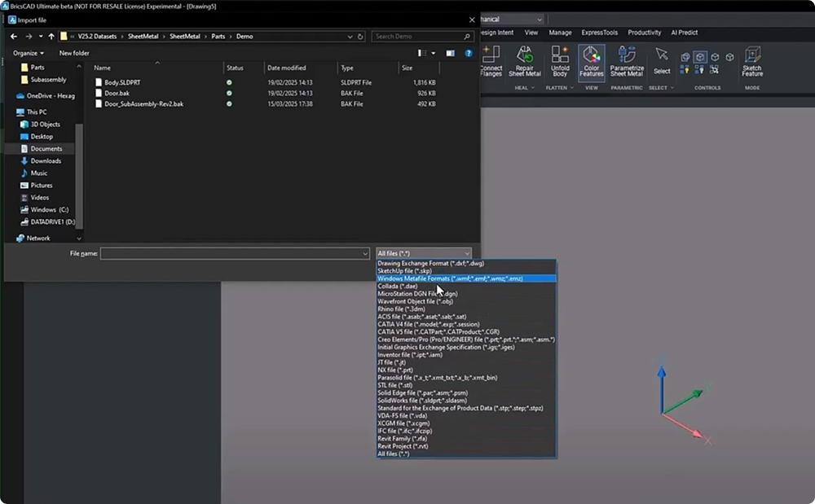Open the view layout dropdown arrow
815x504 pixels.
pyautogui.click(x=434, y=52)
